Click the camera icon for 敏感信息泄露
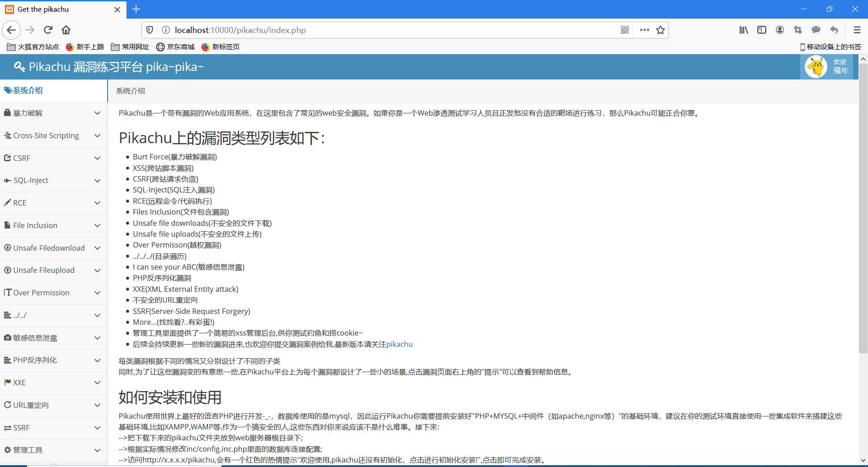Image resolution: width=868 pixels, height=467 pixels. (x=7, y=337)
